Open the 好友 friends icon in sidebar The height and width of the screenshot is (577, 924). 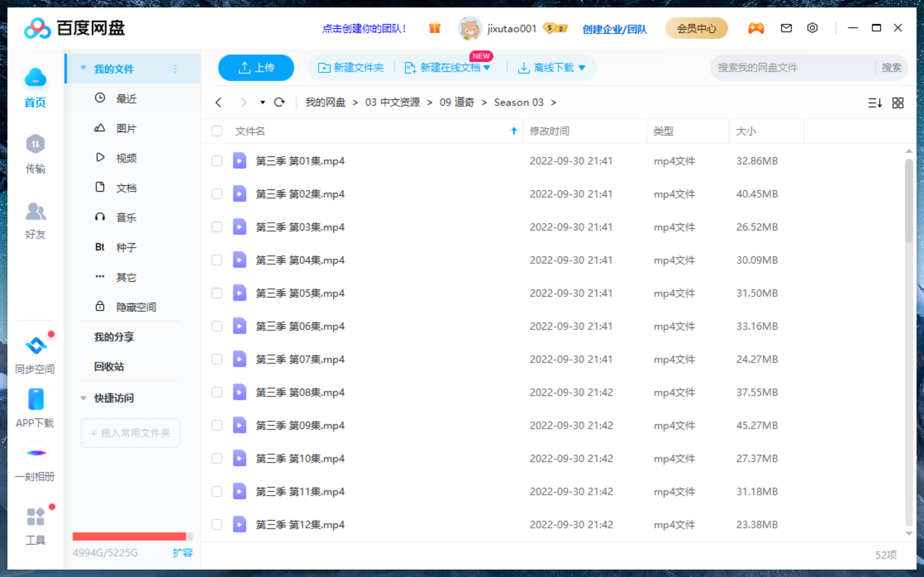35,212
